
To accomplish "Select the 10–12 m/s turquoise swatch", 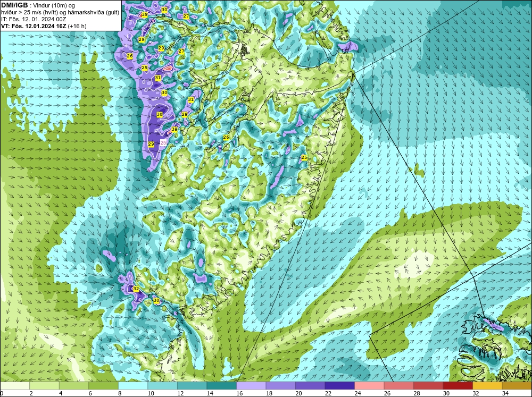I will coord(162,386).
